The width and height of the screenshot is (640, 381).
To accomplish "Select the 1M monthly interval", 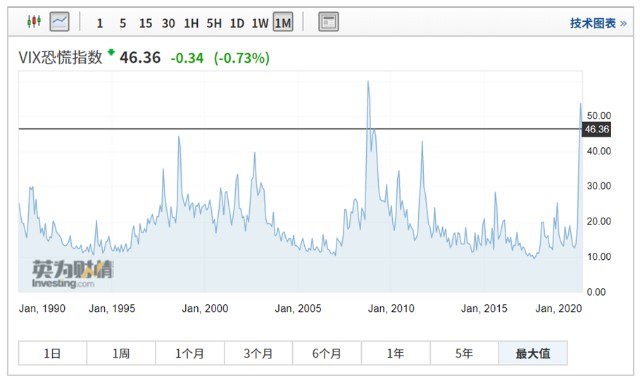I will [x=283, y=22].
